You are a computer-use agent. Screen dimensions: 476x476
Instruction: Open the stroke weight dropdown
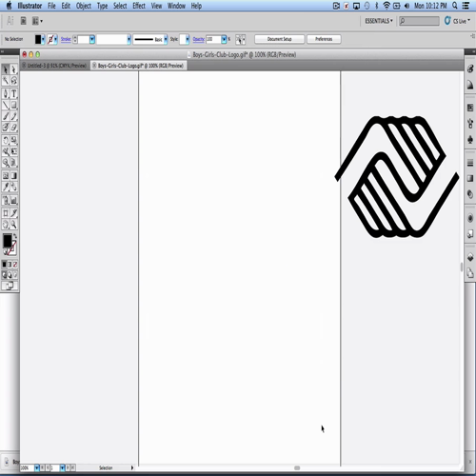(x=92, y=39)
